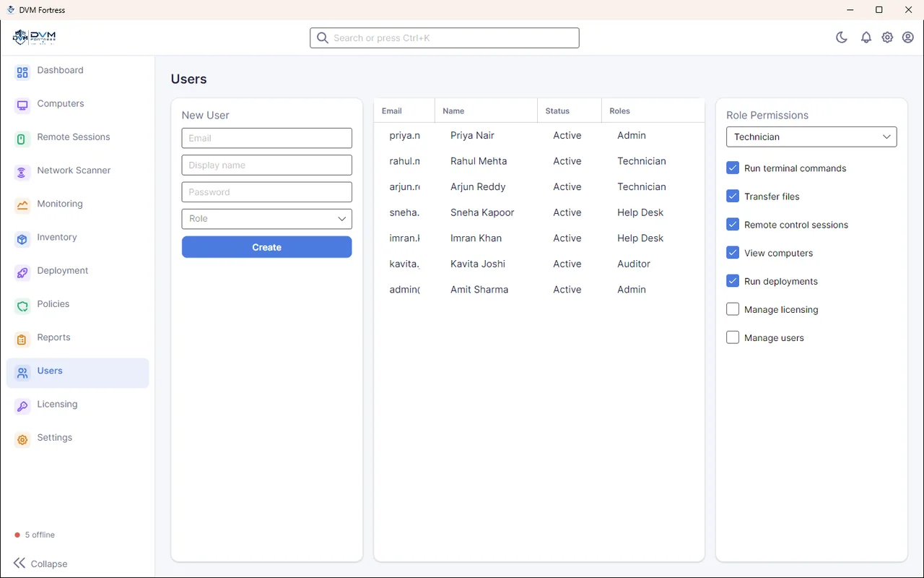The width and height of the screenshot is (924, 578).
Task: Open the Remote Sessions icon
Action: (x=22, y=139)
